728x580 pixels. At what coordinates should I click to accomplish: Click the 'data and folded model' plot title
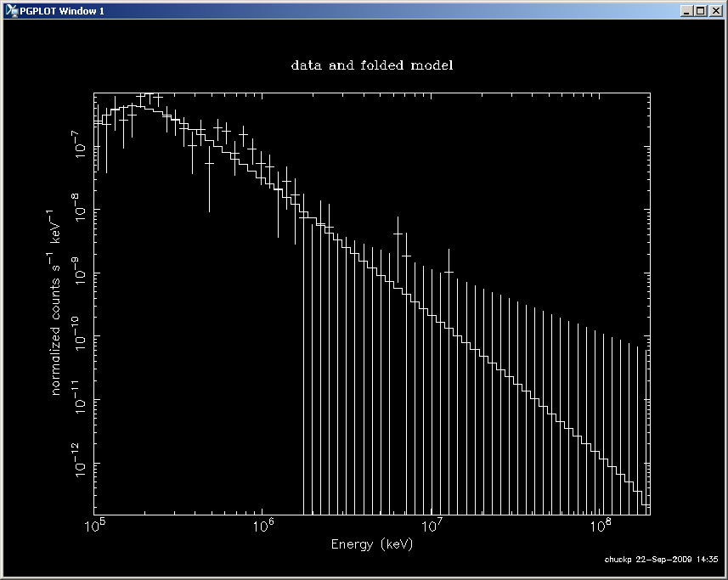[x=372, y=65]
